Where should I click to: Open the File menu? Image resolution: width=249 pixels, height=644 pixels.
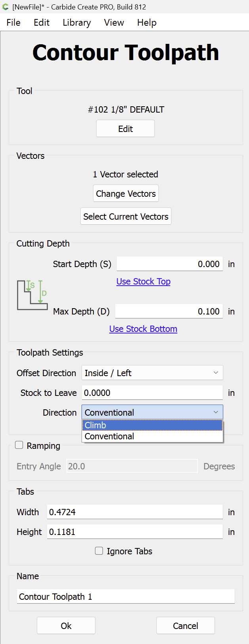[x=13, y=23]
